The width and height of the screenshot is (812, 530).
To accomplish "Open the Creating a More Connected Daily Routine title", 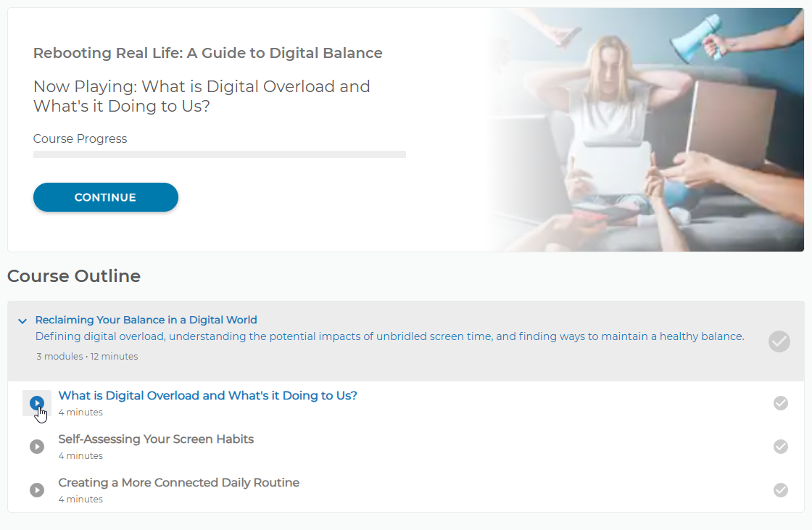I will pyautogui.click(x=178, y=482).
